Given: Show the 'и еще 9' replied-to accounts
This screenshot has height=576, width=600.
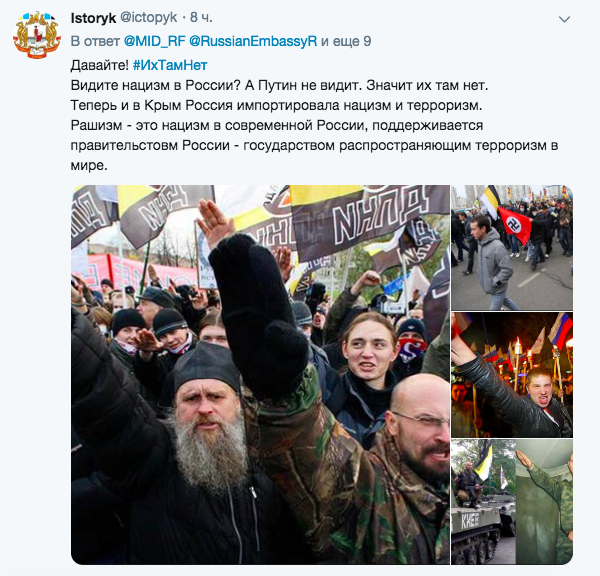Looking at the screenshot, I should click(x=346, y=41).
